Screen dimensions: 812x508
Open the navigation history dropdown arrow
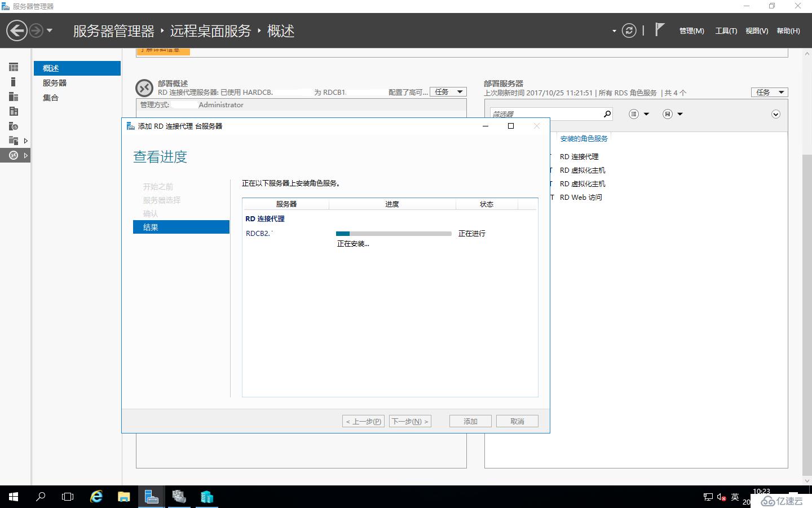pos(50,30)
